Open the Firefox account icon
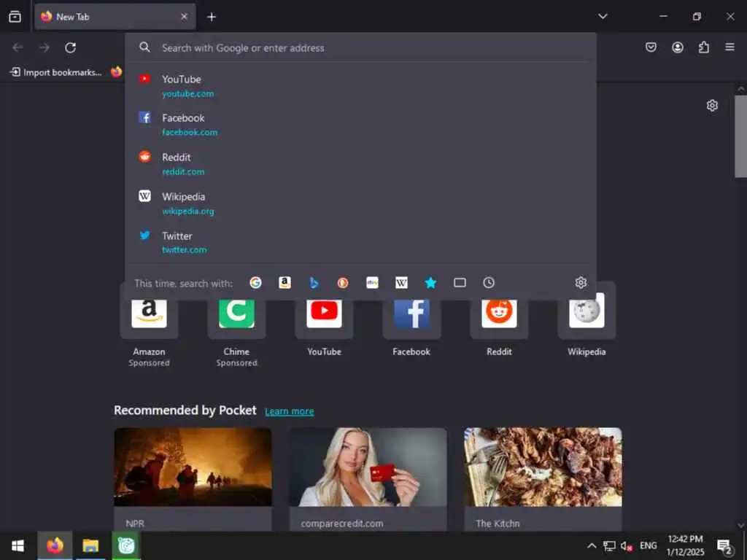 click(x=678, y=47)
